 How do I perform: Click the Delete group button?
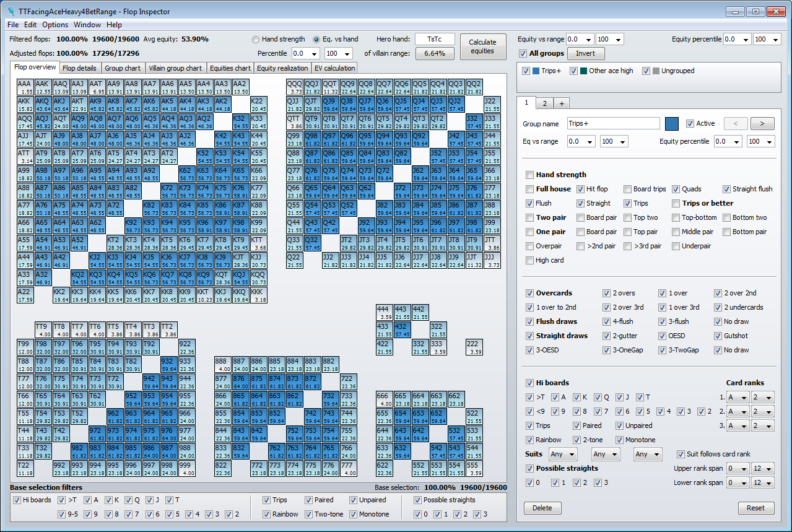click(x=542, y=508)
